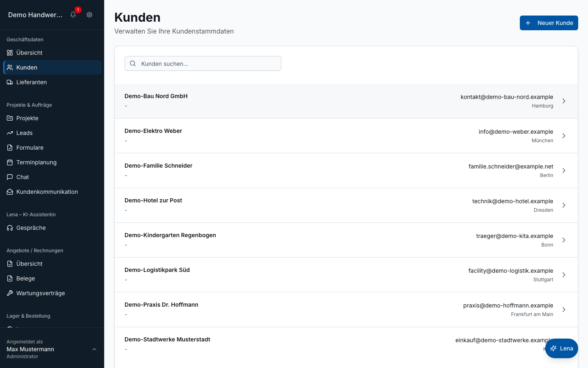Open Demo-Kindergarten Regenbogen row chevron
Viewport: 588px width, 368px height.
tap(563, 240)
